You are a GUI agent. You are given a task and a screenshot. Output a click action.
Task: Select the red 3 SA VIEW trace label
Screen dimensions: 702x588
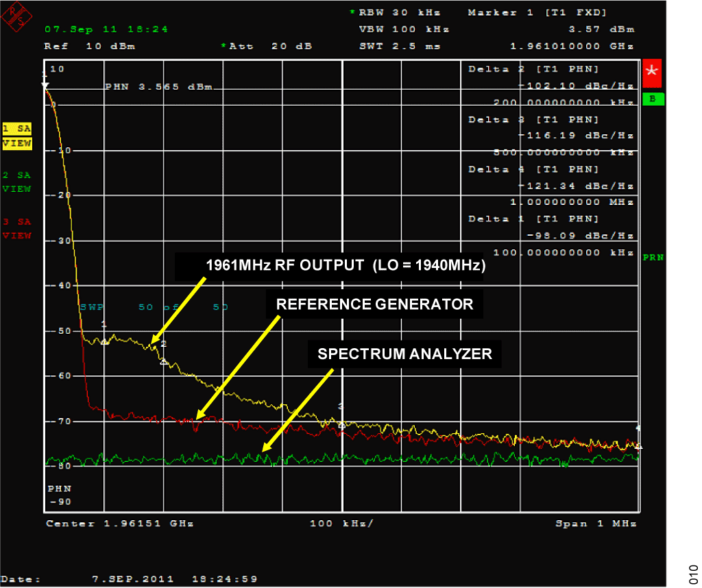click(x=17, y=228)
